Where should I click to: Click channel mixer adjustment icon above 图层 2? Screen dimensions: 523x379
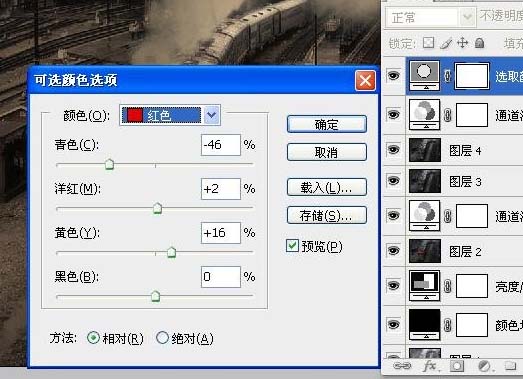425,216
